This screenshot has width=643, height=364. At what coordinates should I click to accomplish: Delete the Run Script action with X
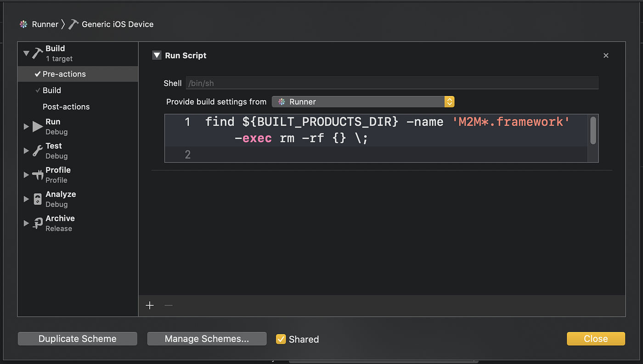point(606,56)
